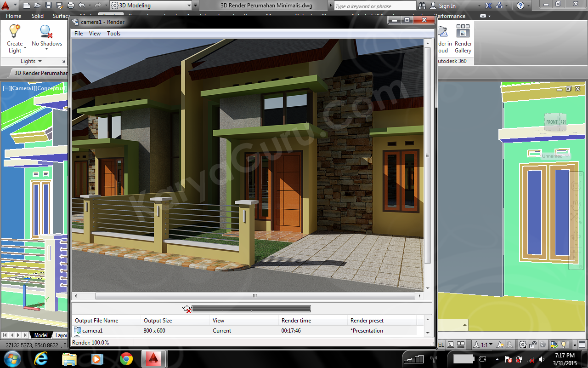
Task: Click the Save icon in quick access toolbar
Action: (48, 6)
